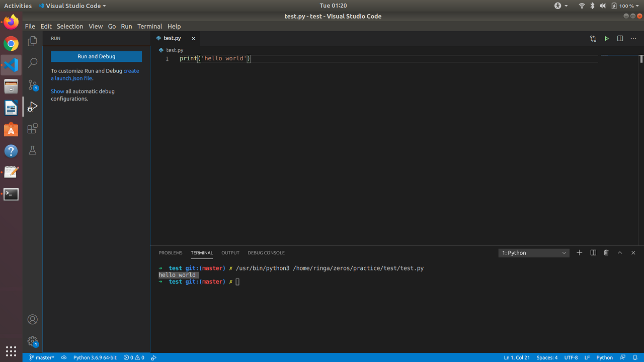The image size is (644, 362).
Task: Open the Run and Debug view icon
Action: pos(32,107)
